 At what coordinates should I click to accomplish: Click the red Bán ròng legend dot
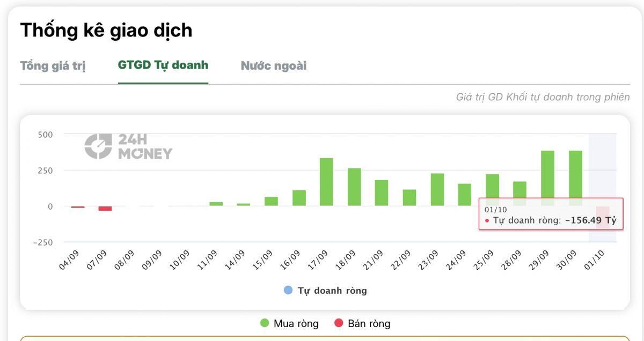tap(339, 323)
